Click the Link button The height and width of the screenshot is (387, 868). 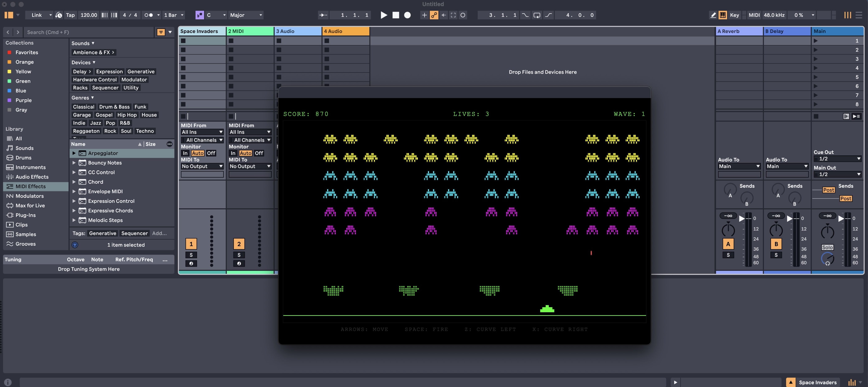[x=37, y=15]
